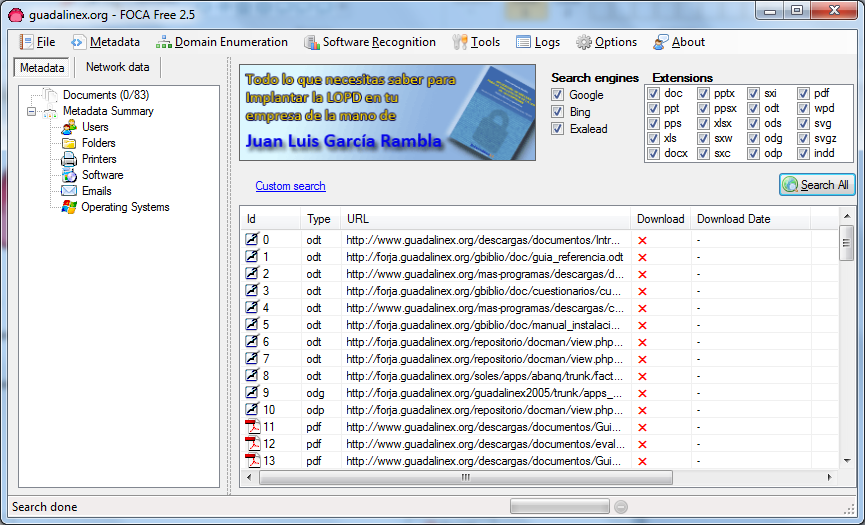The width and height of the screenshot is (865, 525).
Task: Click the Custom search link
Action: [x=290, y=186]
